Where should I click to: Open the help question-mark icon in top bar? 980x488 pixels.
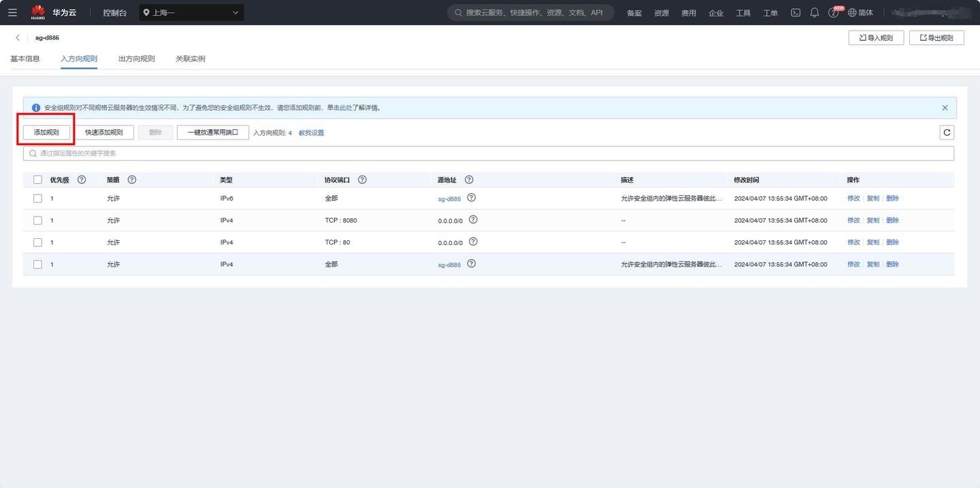coord(833,12)
